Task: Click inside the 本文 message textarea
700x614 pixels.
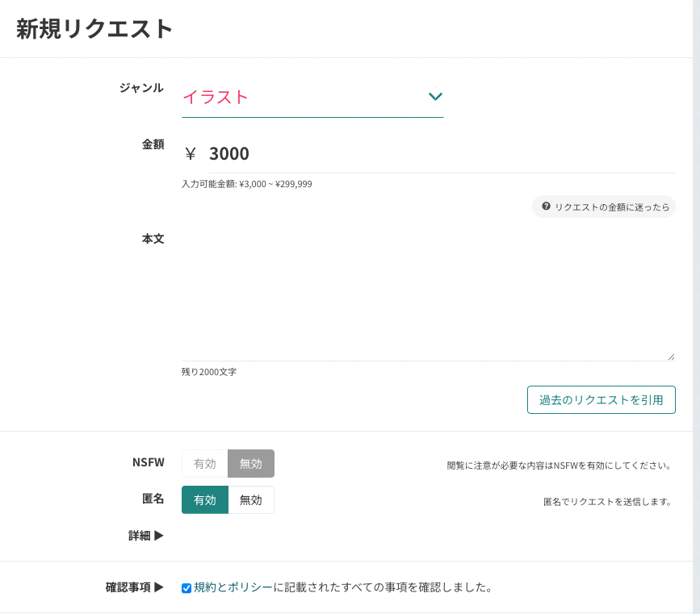Action: (x=428, y=290)
